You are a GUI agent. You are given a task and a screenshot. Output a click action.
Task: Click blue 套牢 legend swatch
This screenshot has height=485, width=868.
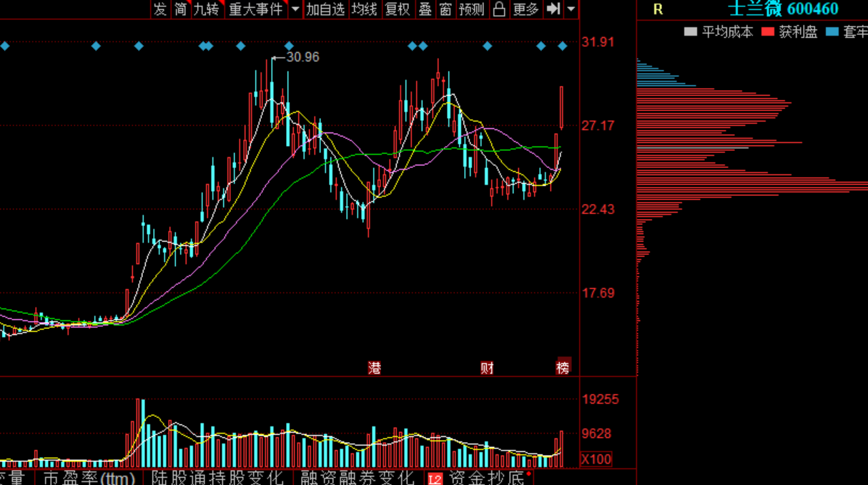(x=832, y=31)
